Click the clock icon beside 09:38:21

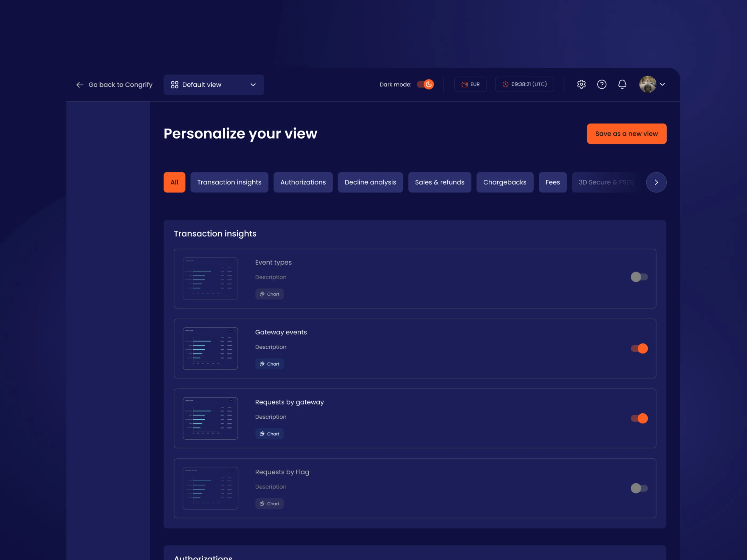pyautogui.click(x=505, y=84)
